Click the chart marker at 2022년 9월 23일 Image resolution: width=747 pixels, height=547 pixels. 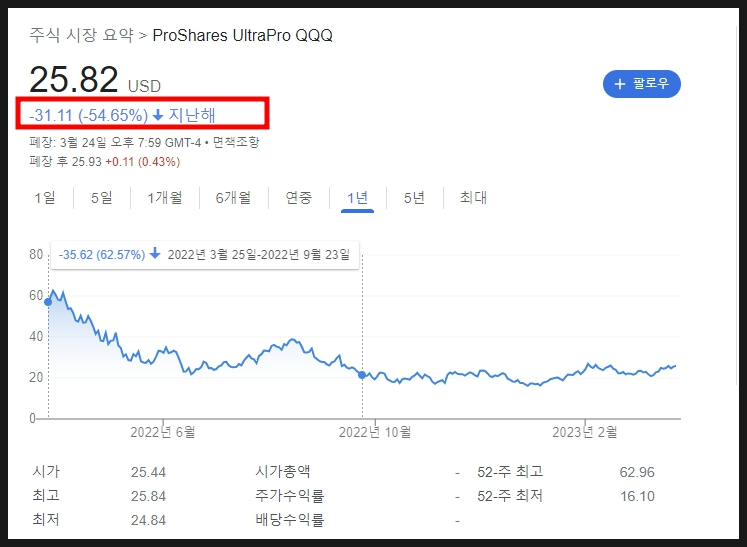click(x=362, y=375)
